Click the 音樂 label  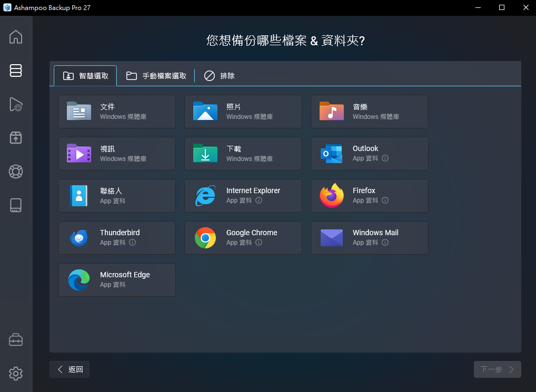pyautogui.click(x=360, y=106)
